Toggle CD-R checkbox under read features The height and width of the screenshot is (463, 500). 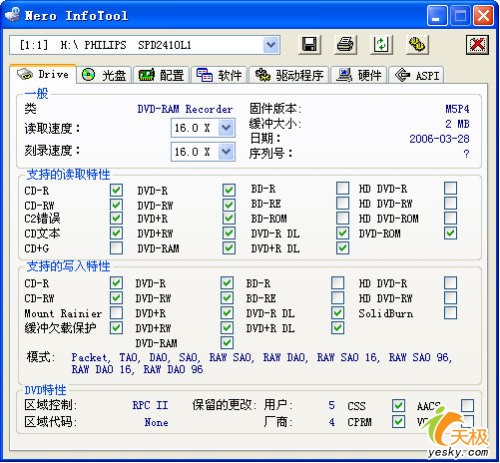[x=116, y=190]
